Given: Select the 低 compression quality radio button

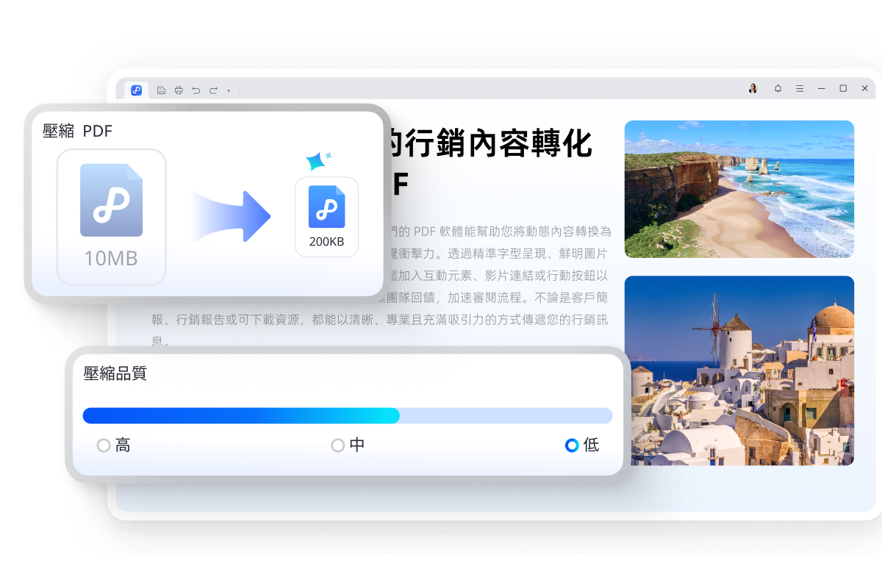Looking at the screenshot, I should tap(572, 445).
